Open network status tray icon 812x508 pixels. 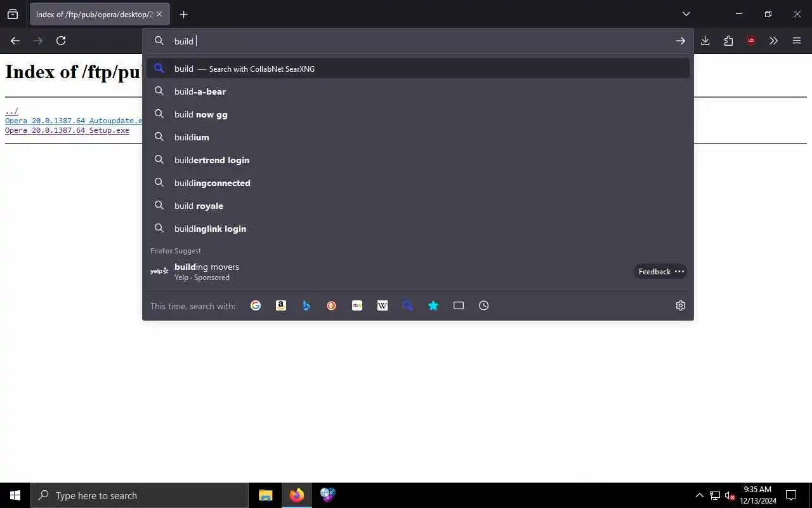(x=715, y=495)
